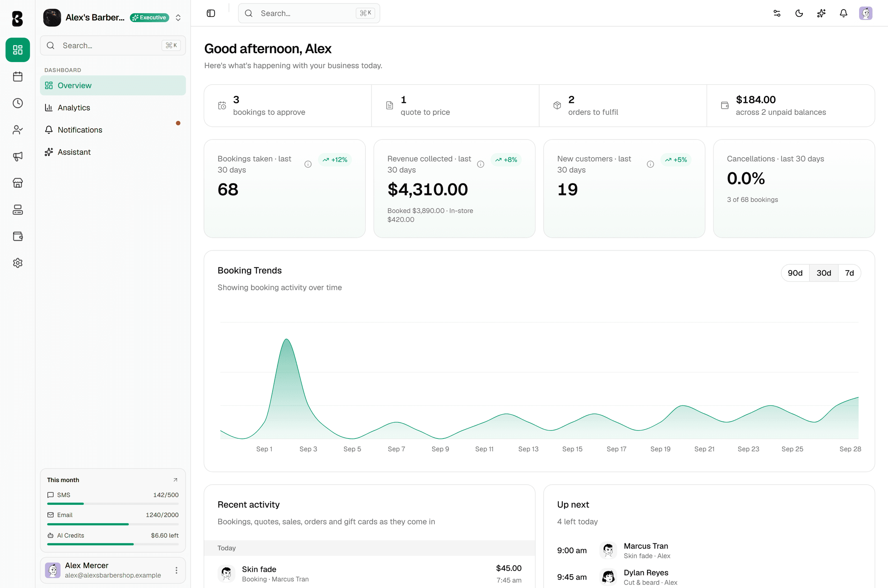888x588 pixels.
Task: Select the 90d range for Booking Trends
Action: point(795,273)
